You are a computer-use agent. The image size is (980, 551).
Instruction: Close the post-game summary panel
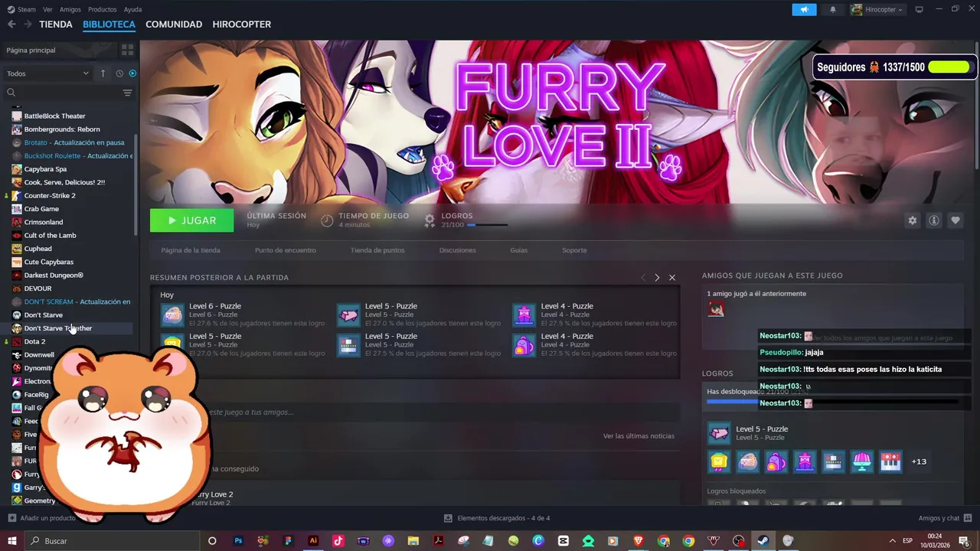672,277
